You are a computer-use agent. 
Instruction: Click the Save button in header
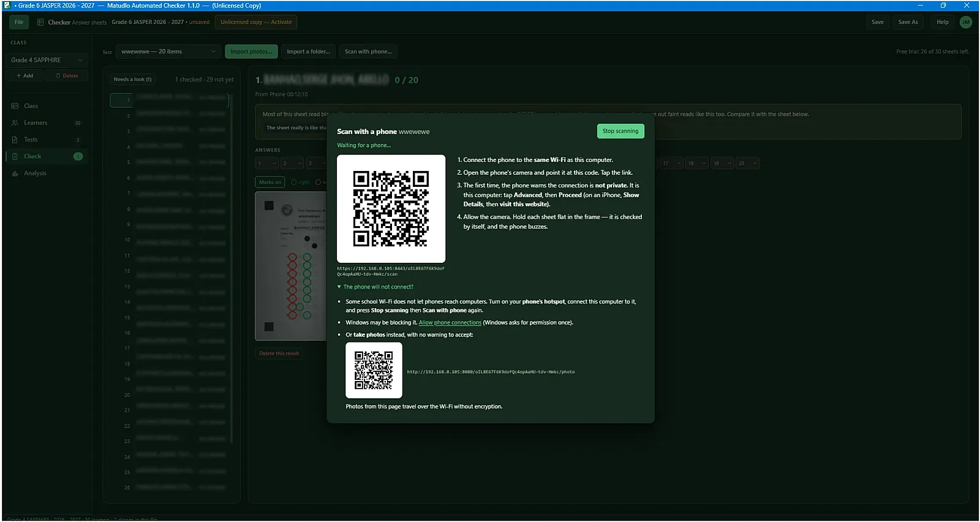(878, 22)
